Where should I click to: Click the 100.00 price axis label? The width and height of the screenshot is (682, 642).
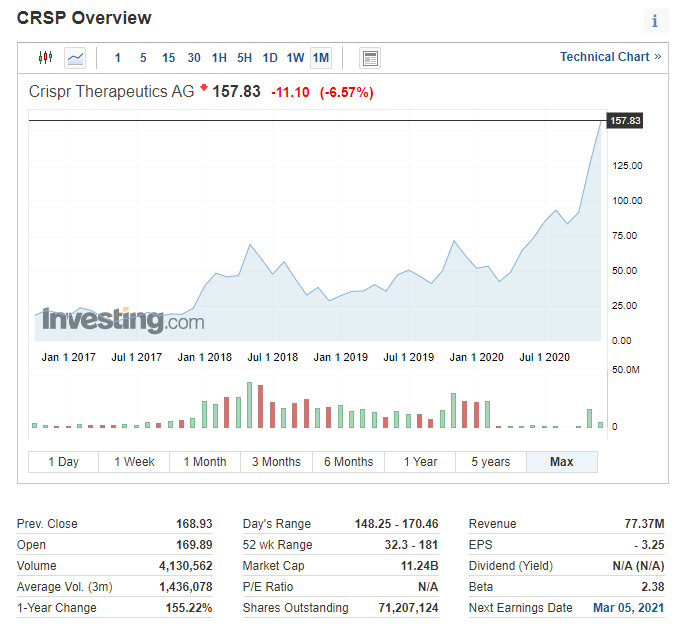point(627,201)
